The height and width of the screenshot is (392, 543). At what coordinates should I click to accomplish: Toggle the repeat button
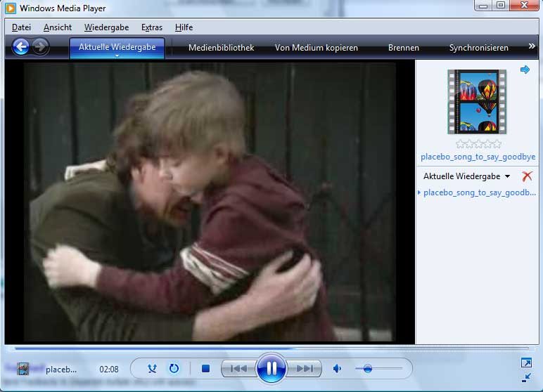tap(174, 369)
